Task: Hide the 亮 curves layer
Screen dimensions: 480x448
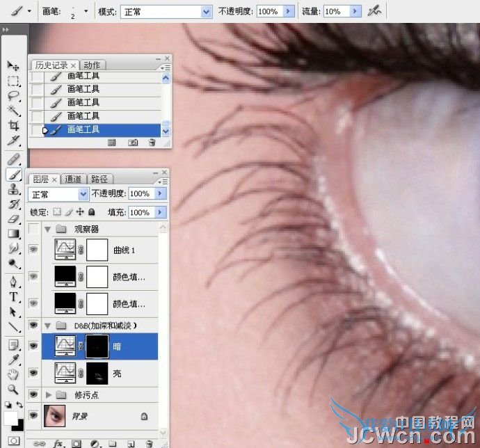Action: [x=33, y=373]
